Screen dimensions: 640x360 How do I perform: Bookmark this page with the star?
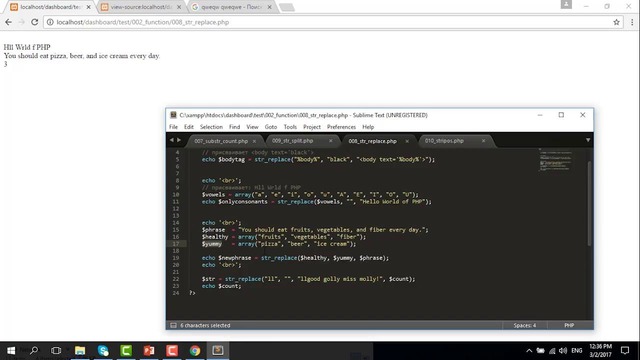pyautogui.click(x=616, y=22)
